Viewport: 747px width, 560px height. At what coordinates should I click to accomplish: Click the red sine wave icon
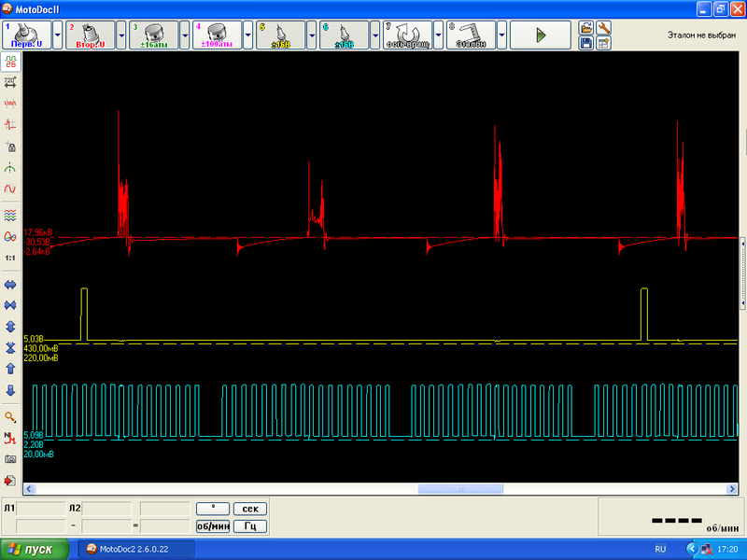[10, 189]
